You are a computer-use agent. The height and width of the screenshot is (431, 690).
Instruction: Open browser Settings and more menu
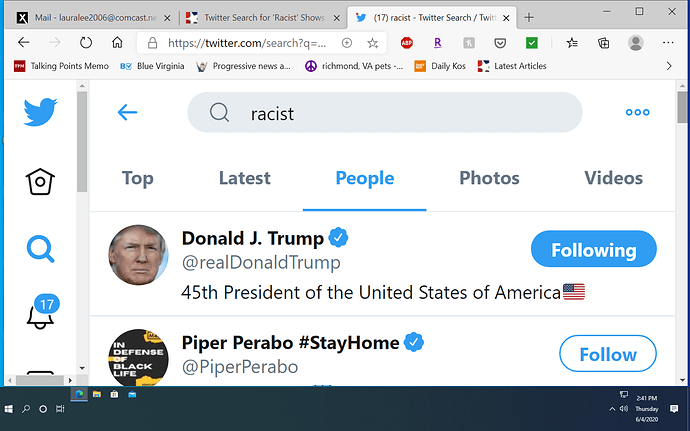coord(668,43)
